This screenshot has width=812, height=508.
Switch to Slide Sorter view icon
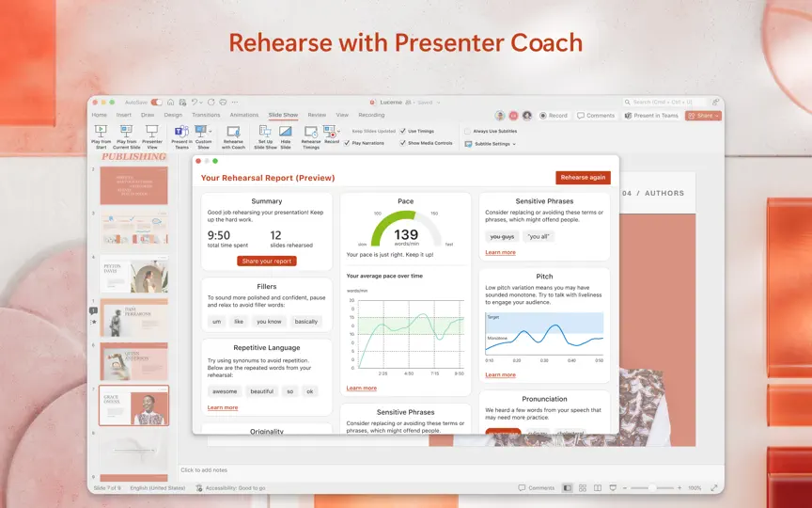click(x=583, y=488)
